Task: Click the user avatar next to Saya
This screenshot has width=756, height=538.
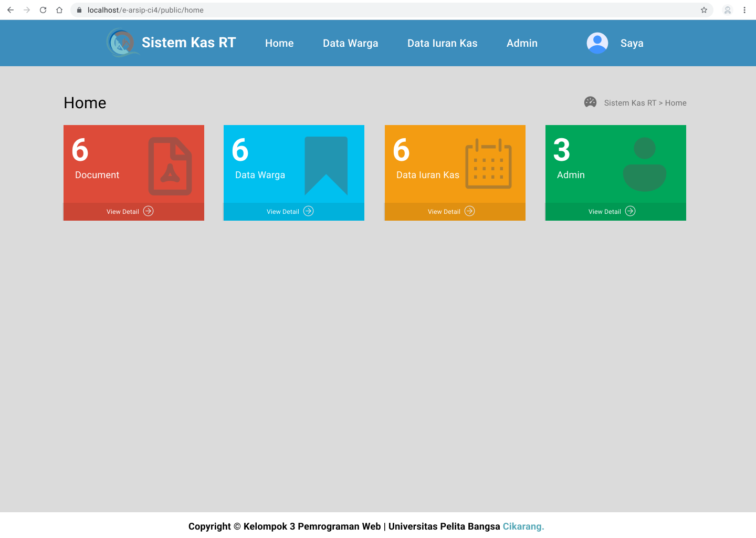Action: pyautogui.click(x=597, y=43)
